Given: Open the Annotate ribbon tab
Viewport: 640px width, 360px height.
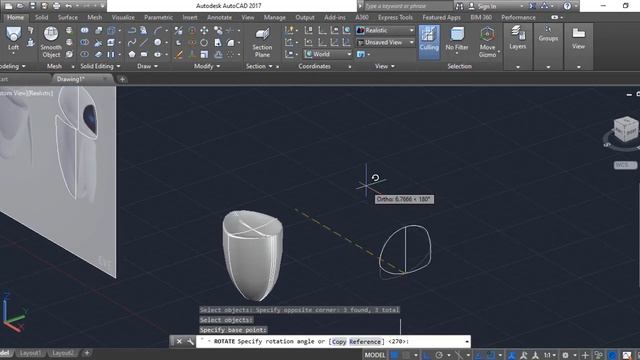Looking at the screenshot, I should point(219,17).
